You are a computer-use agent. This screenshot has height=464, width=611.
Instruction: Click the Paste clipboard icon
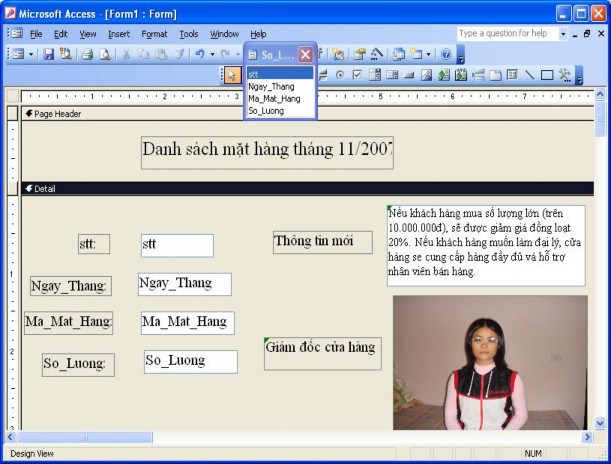point(161,54)
